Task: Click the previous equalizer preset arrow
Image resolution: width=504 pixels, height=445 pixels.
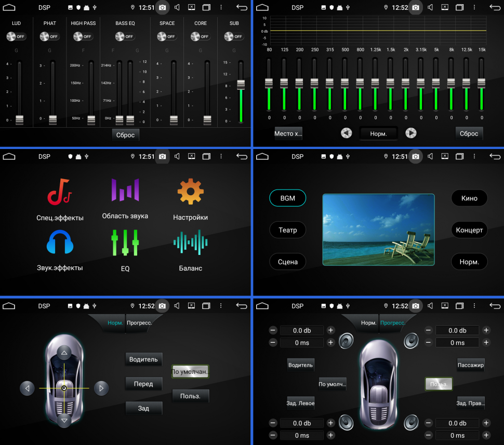Action: point(347,133)
